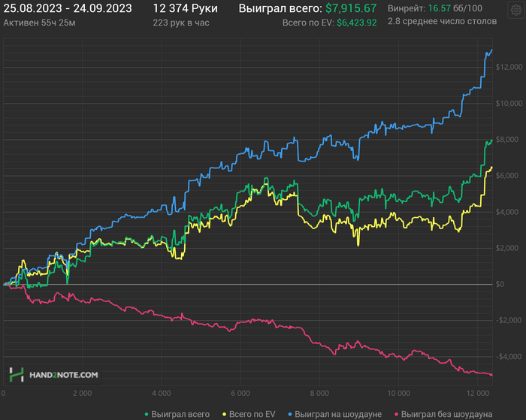The height and width of the screenshot is (420, 526).
Task: Click the 'Всего по EV:' header label
Action: pyautogui.click(x=308, y=23)
